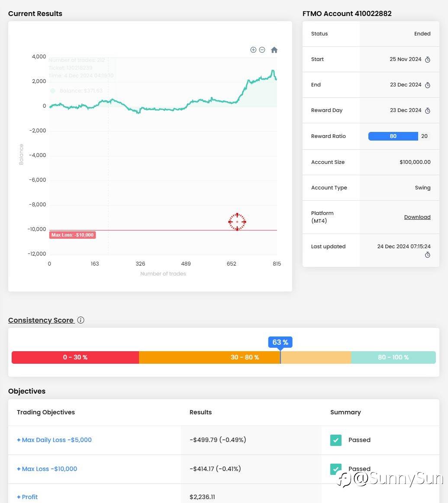Click the Current Results heading
Image resolution: width=448 pixels, height=503 pixels.
(x=35, y=13)
